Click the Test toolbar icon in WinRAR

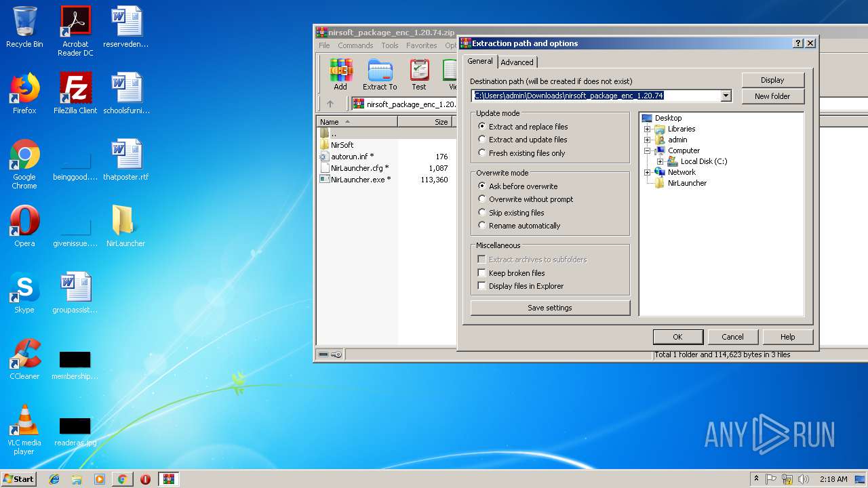tap(419, 75)
